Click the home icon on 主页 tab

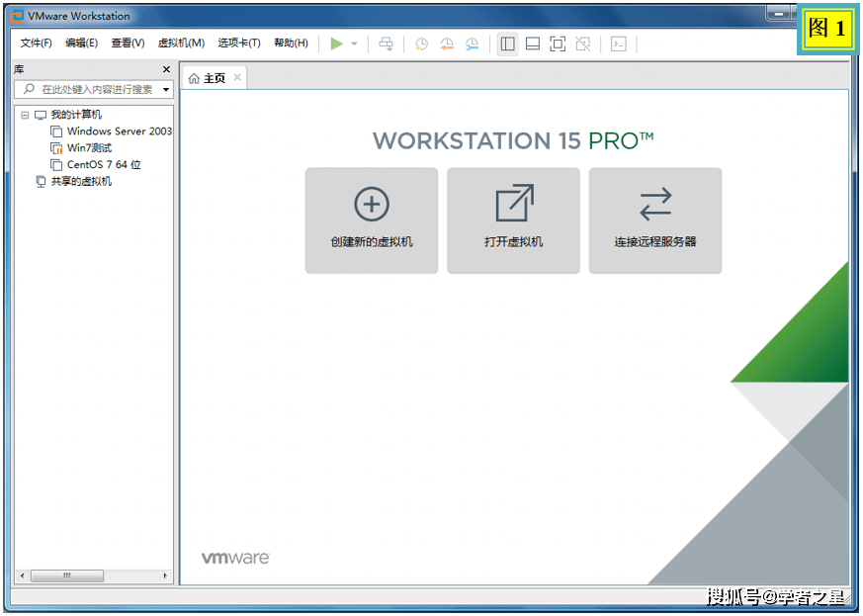point(194,79)
